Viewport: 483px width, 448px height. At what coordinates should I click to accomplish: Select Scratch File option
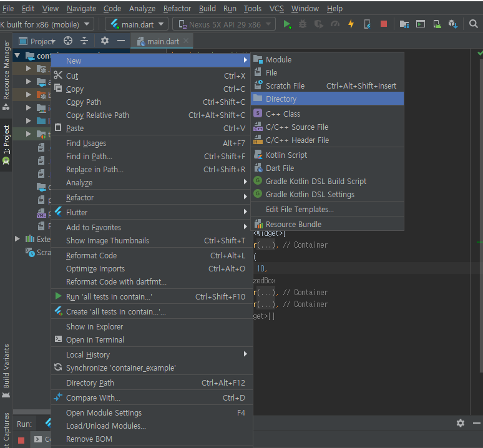pos(327,85)
